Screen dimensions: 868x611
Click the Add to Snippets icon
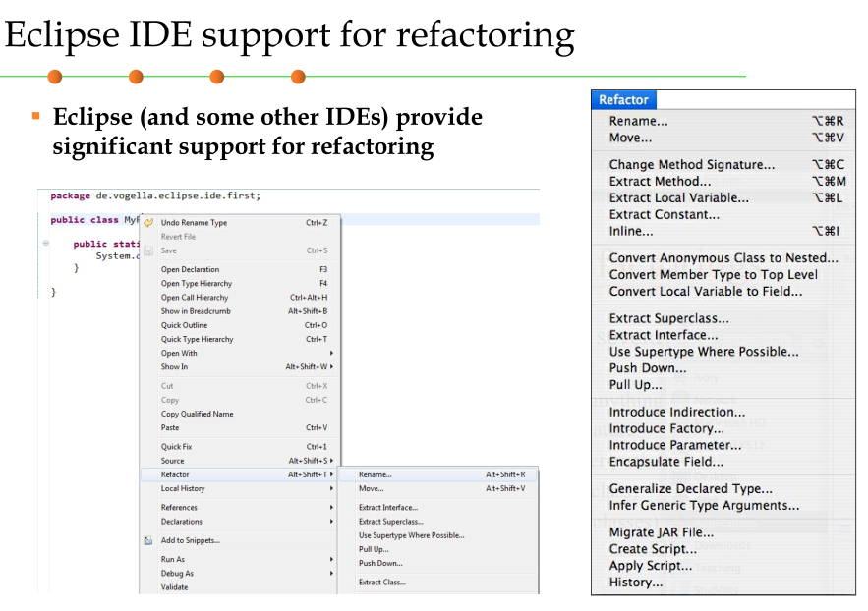[x=148, y=541]
